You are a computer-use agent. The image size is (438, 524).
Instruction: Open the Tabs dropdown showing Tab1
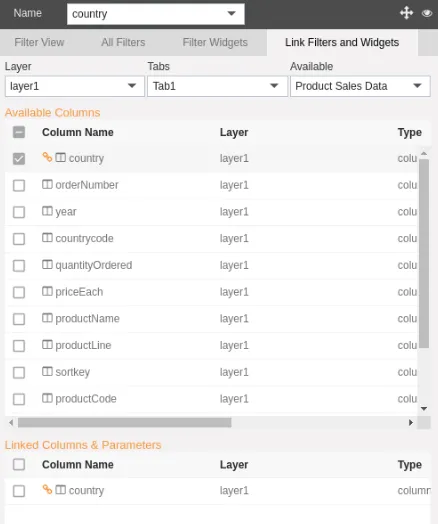(x=217, y=86)
